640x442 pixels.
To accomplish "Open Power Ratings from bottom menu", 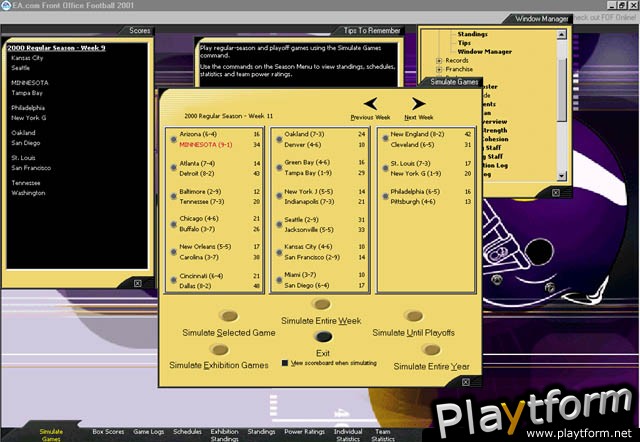I will (x=304, y=431).
